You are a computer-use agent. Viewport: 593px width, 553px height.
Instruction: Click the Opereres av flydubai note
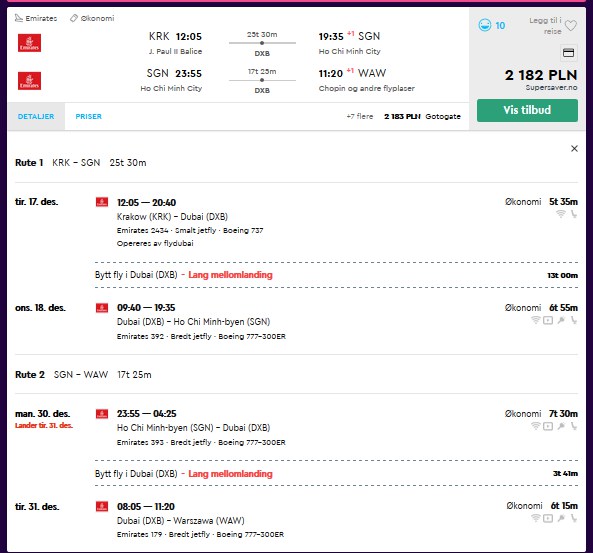point(155,243)
